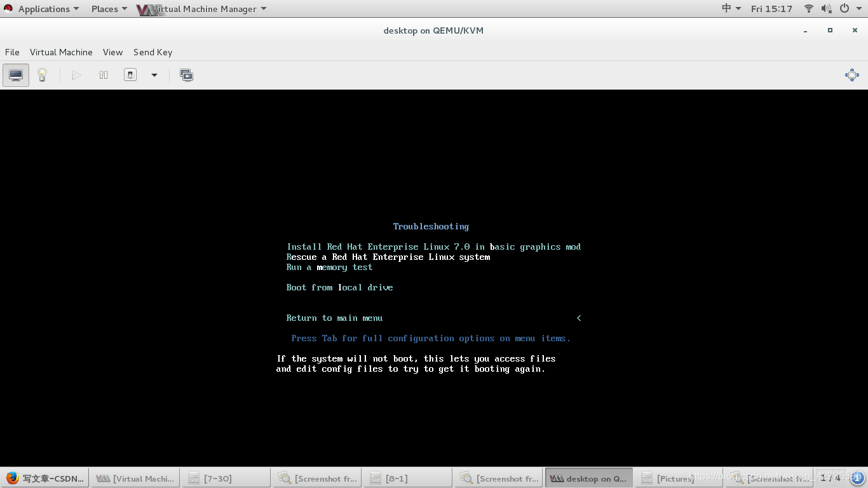
Task: Switch to the [8-1] taskbar window
Action: click(409, 478)
